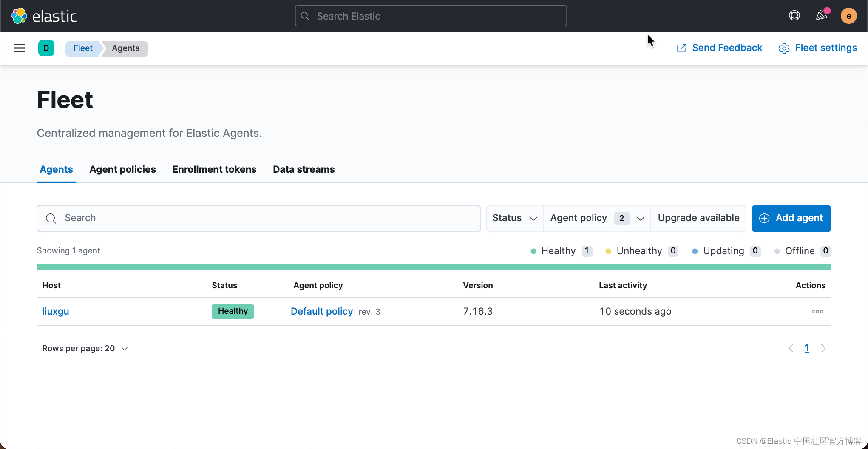Click the Elastic logo icon
Viewport: 868px width, 449px height.
[x=19, y=16]
